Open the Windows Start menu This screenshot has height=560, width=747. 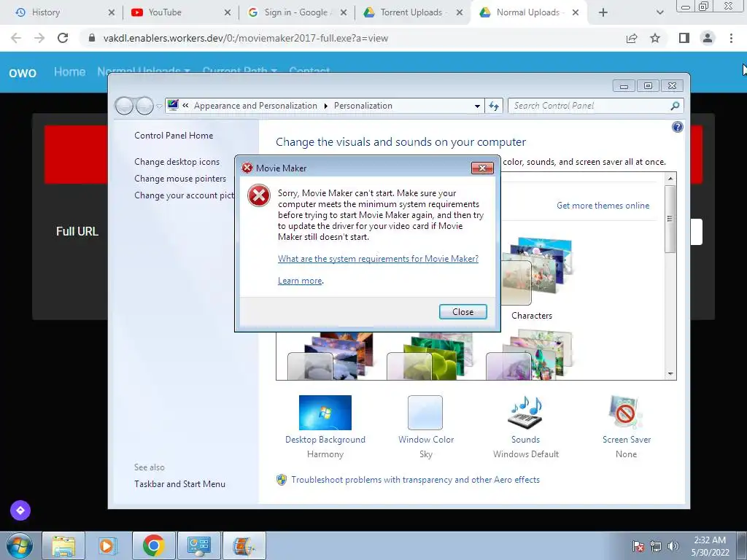(x=20, y=545)
